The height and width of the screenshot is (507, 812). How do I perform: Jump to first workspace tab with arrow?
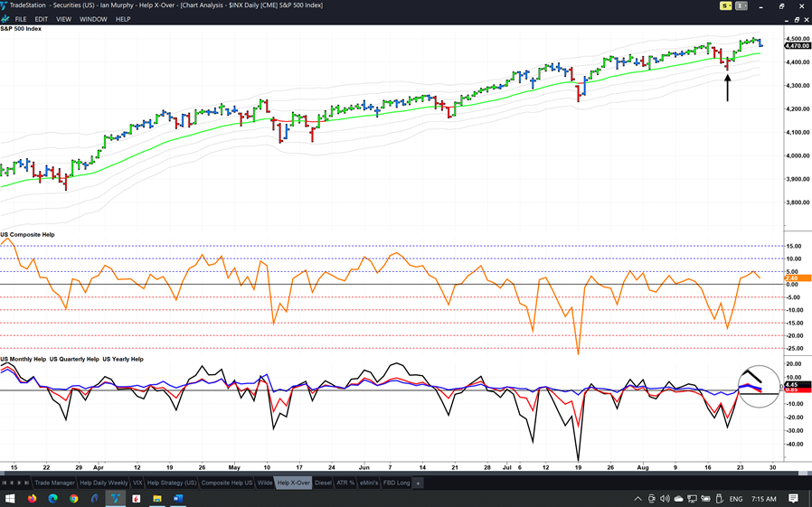5,484
